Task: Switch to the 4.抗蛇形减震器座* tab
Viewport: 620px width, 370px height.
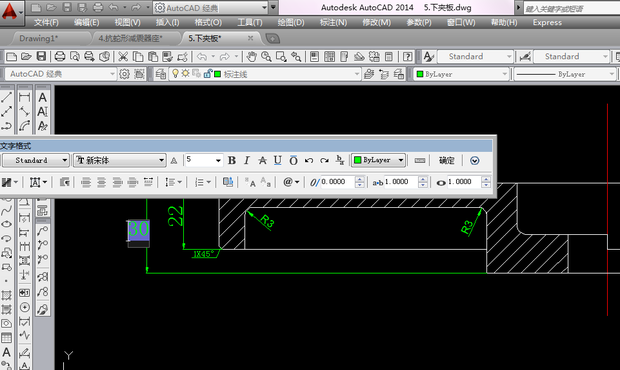Action: tap(130, 38)
